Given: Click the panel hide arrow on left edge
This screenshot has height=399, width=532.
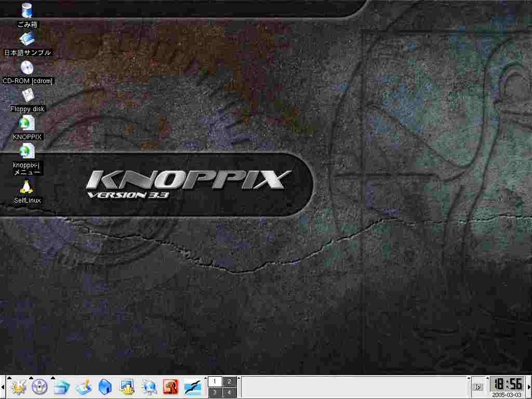Looking at the screenshot, I should (2, 387).
